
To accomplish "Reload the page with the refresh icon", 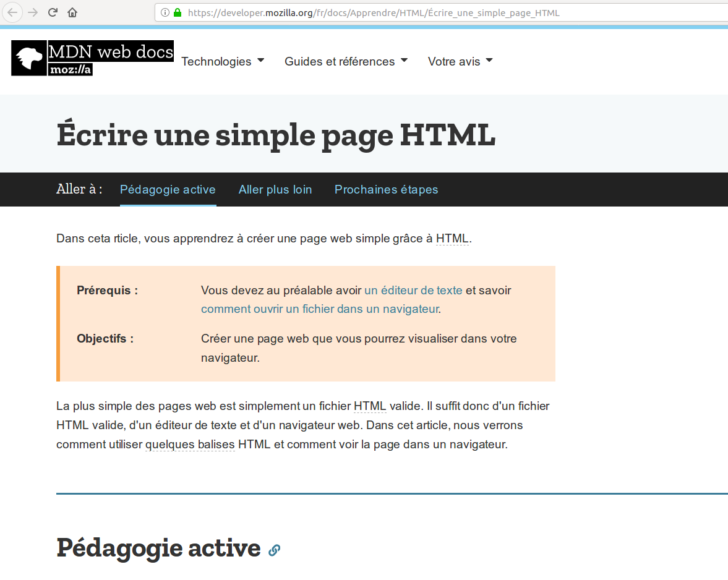I will [53, 12].
